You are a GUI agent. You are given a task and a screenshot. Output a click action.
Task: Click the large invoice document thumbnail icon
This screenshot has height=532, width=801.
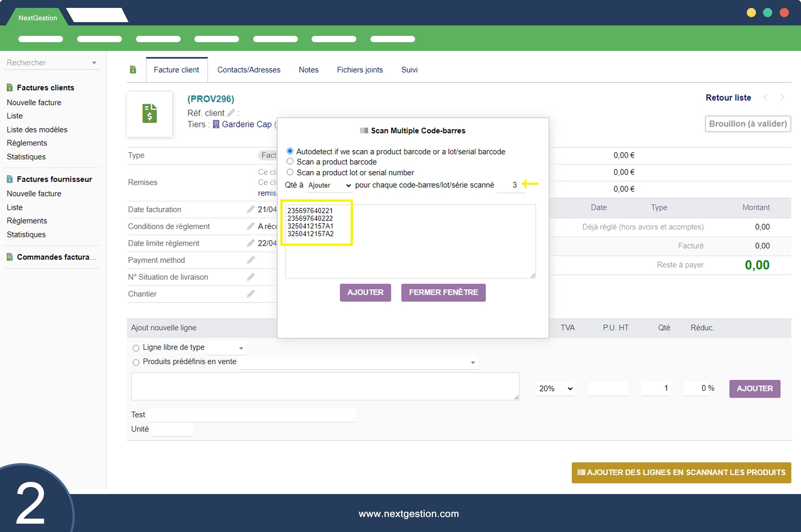coord(149,114)
